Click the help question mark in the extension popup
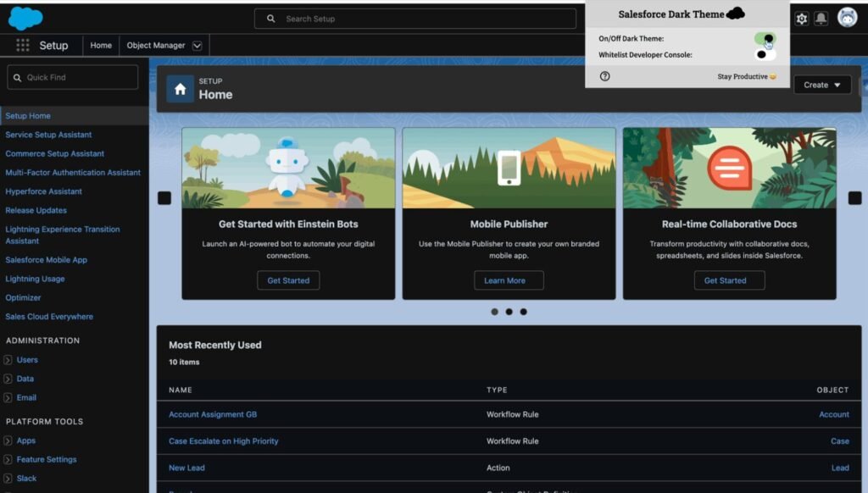 (x=604, y=77)
